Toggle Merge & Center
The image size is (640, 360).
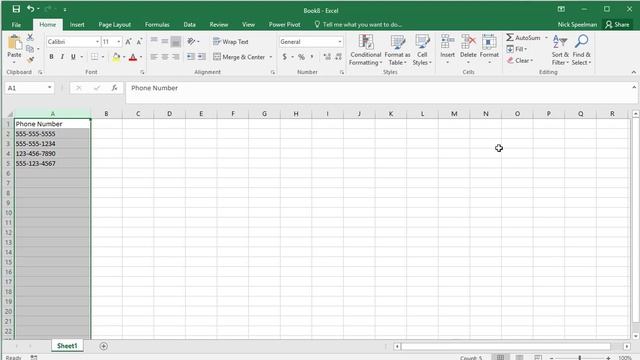point(239,57)
